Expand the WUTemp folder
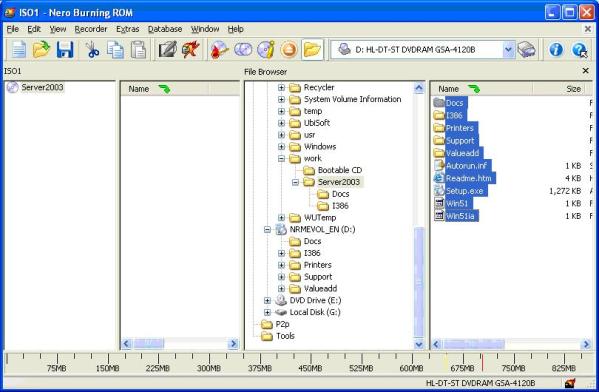 coord(281,218)
